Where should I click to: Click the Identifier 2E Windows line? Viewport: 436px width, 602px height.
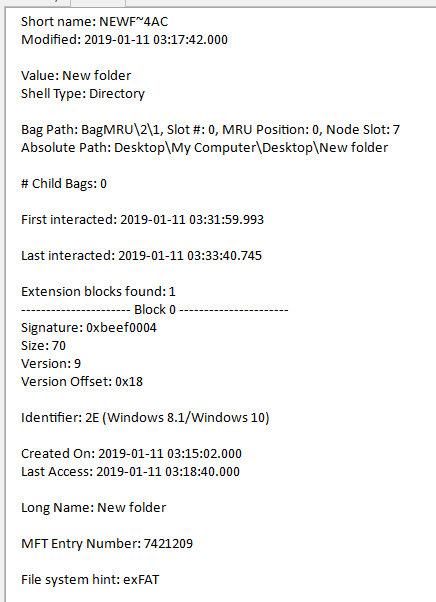(145, 418)
